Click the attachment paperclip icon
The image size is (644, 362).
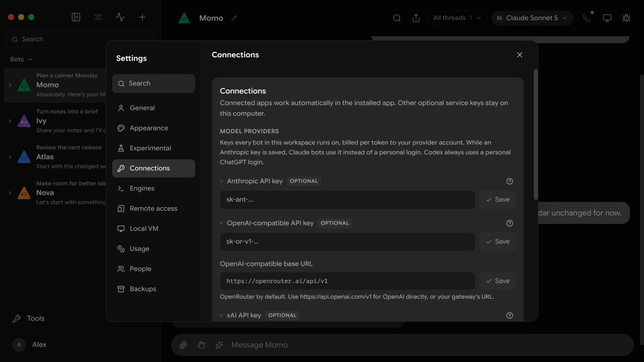pos(183,345)
